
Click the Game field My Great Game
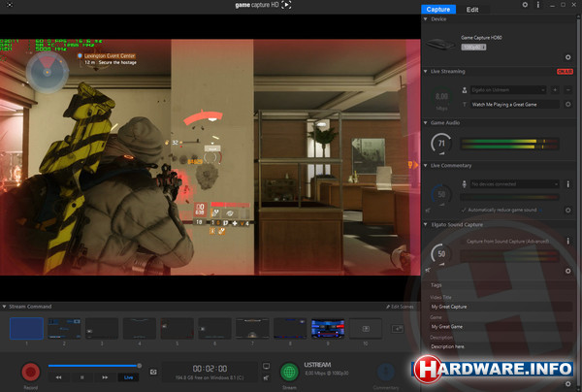501,327
